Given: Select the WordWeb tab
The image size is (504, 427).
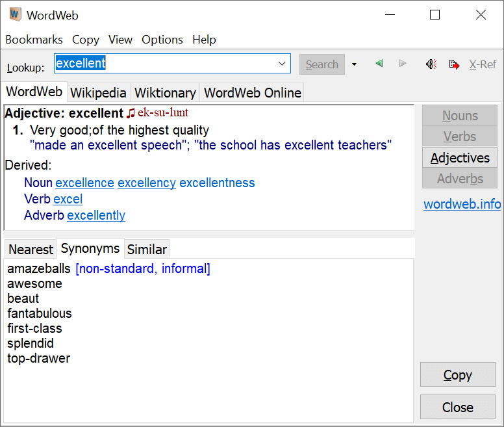Looking at the screenshot, I should click(x=34, y=92).
